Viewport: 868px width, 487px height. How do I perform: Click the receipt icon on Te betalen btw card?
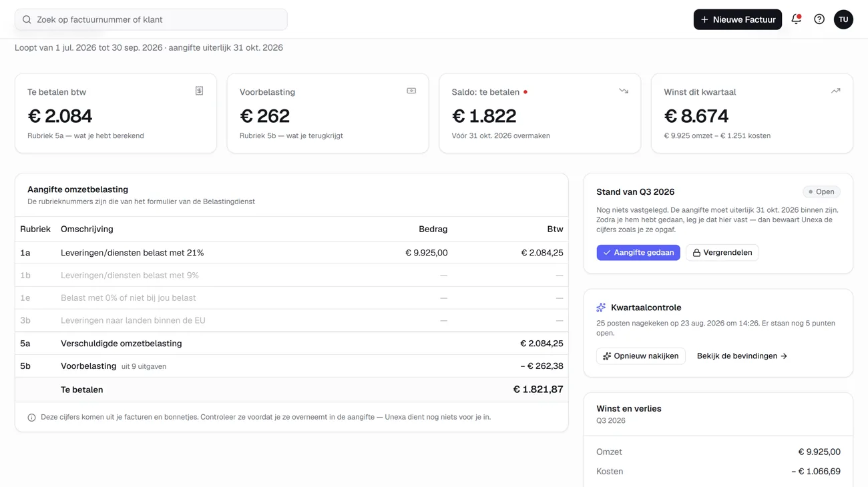199,91
